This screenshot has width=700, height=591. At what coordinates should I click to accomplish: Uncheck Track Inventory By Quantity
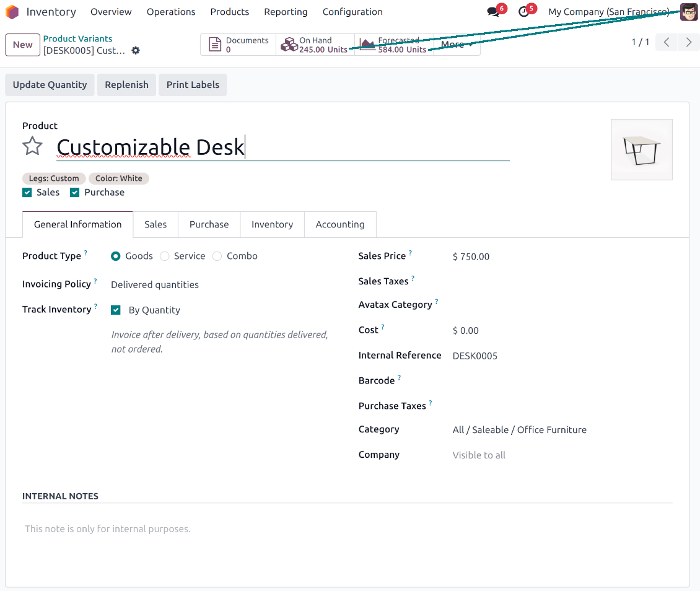click(x=116, y=310)
